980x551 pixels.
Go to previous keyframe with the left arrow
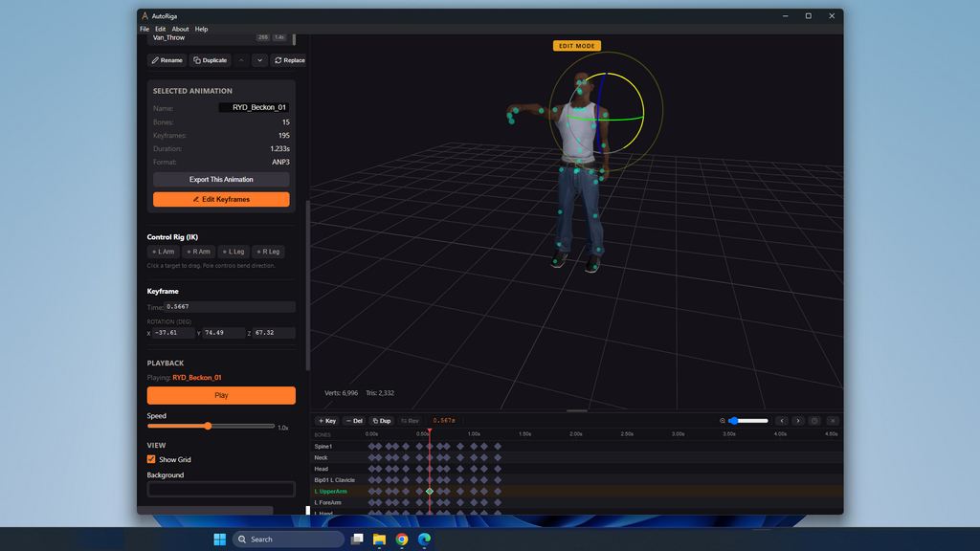click(782, 421)
